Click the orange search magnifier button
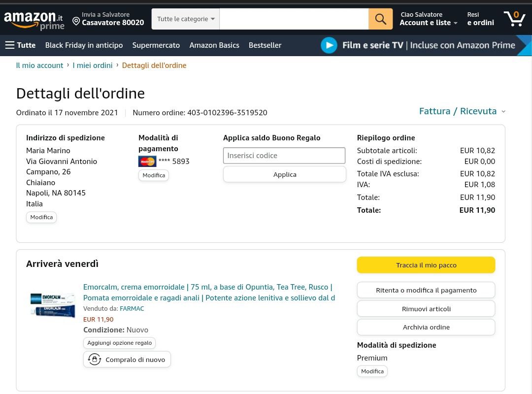 (x=380, y=19)
